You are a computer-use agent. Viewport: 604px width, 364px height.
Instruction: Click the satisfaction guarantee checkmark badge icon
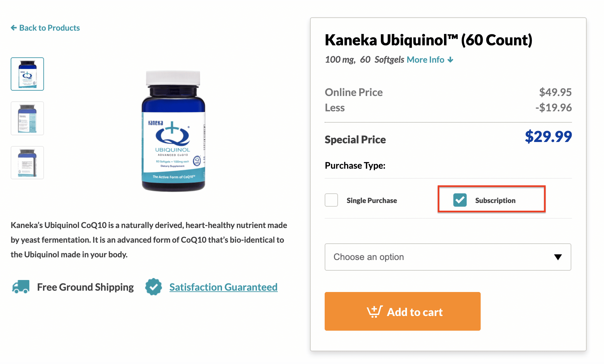click(x=153, y=287)
